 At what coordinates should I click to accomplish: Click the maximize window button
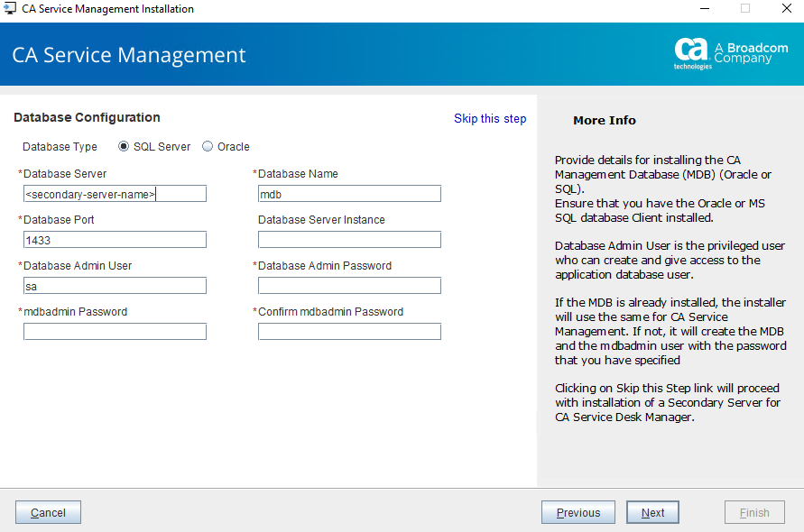click(745, 9)
